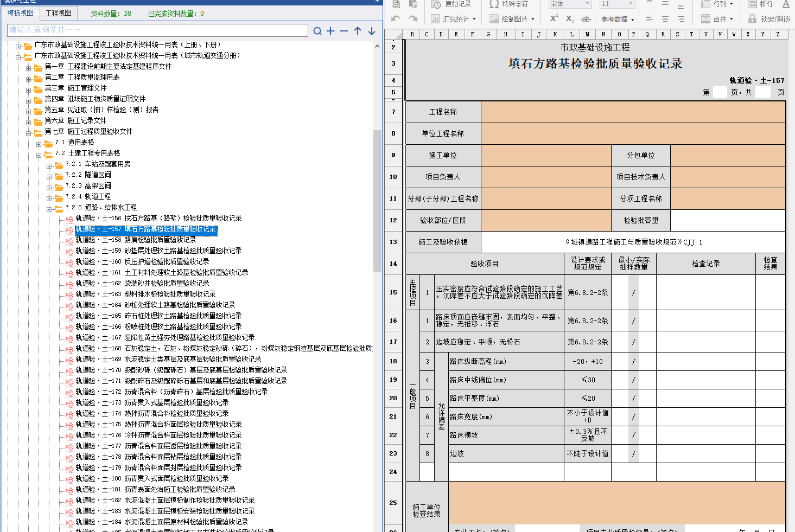Open 土-181 沥青表面处治施工检验批质量验收记录

tap(155, 490)
